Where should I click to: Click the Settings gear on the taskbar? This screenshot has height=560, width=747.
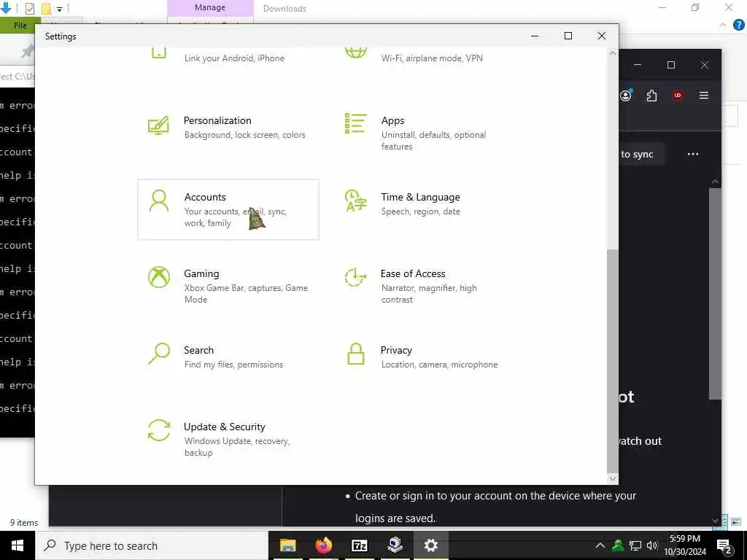[430, 545]
